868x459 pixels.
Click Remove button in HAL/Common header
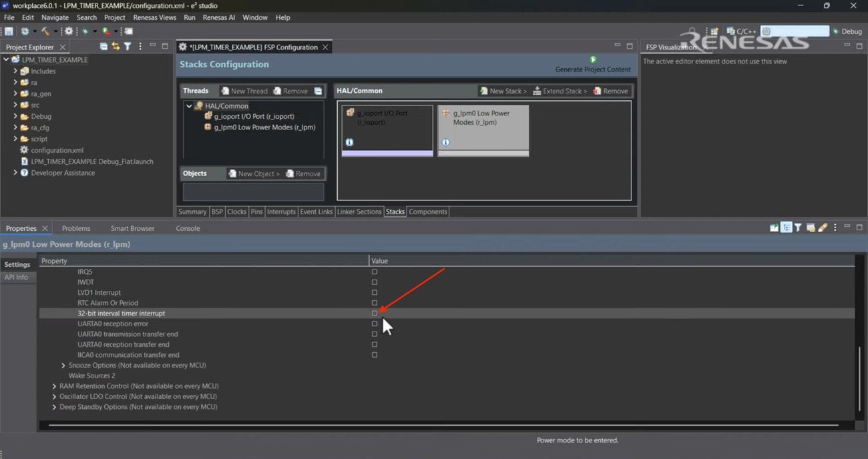click(x=610, y=91)
